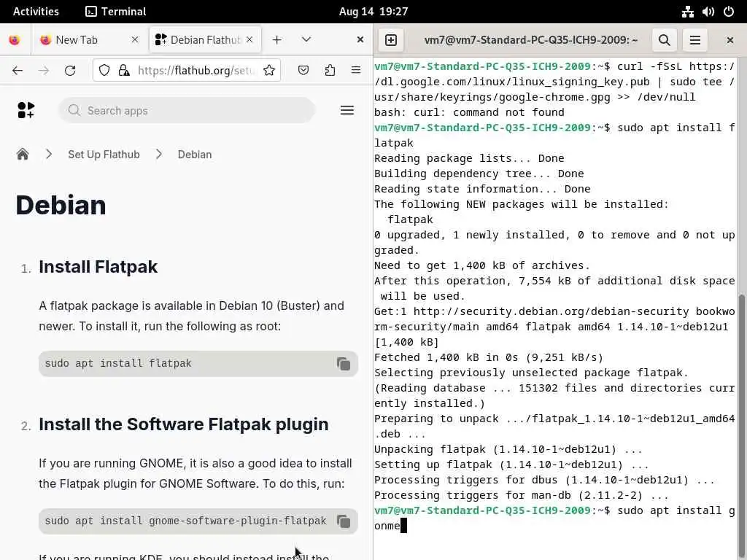Image resolution: width=747 pixels, height=560 pixels.
Task: Open Firefox View pinned icon
Action: [x=15, y=40]
